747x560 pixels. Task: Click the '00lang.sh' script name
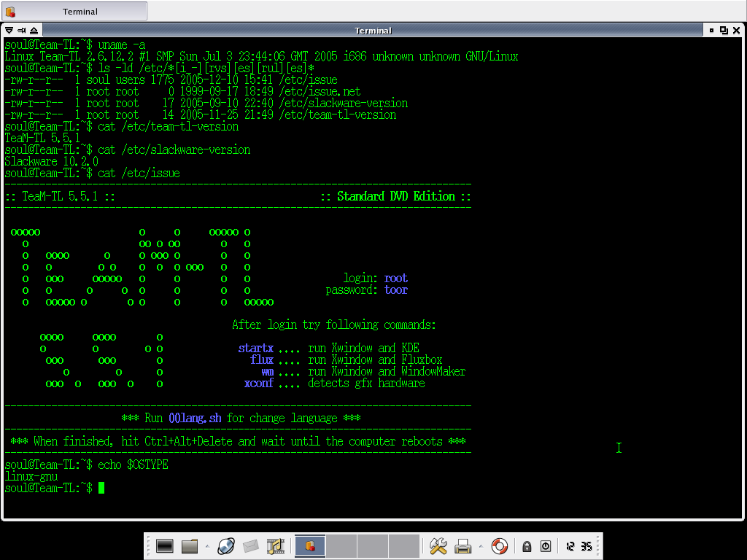click(195, 418)
